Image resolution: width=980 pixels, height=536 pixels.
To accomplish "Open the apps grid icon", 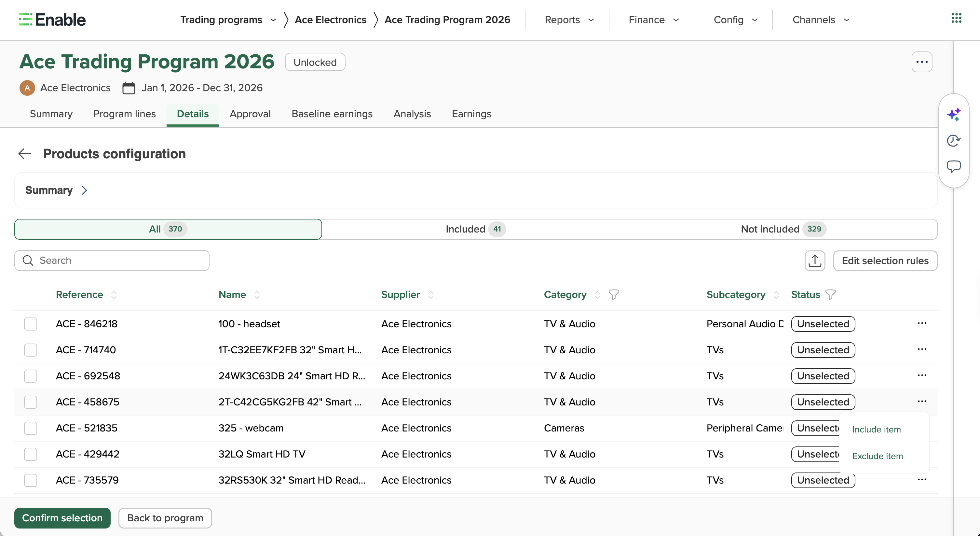I will (x=956, y=18).
